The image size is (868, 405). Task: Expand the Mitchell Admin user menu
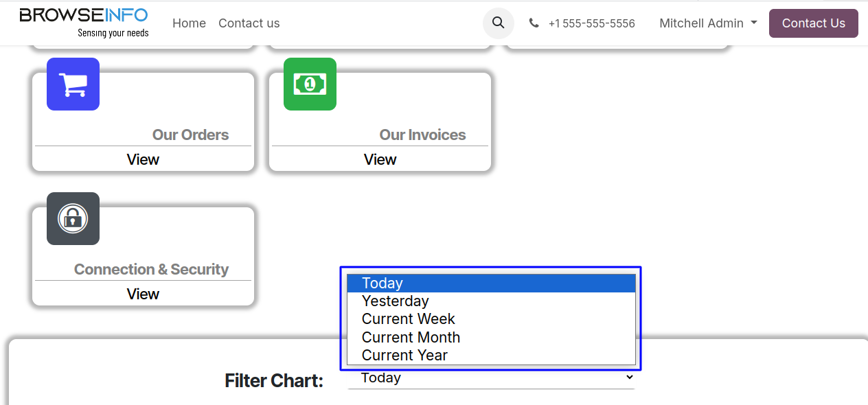pyautogui.click(x=708, y=23)
